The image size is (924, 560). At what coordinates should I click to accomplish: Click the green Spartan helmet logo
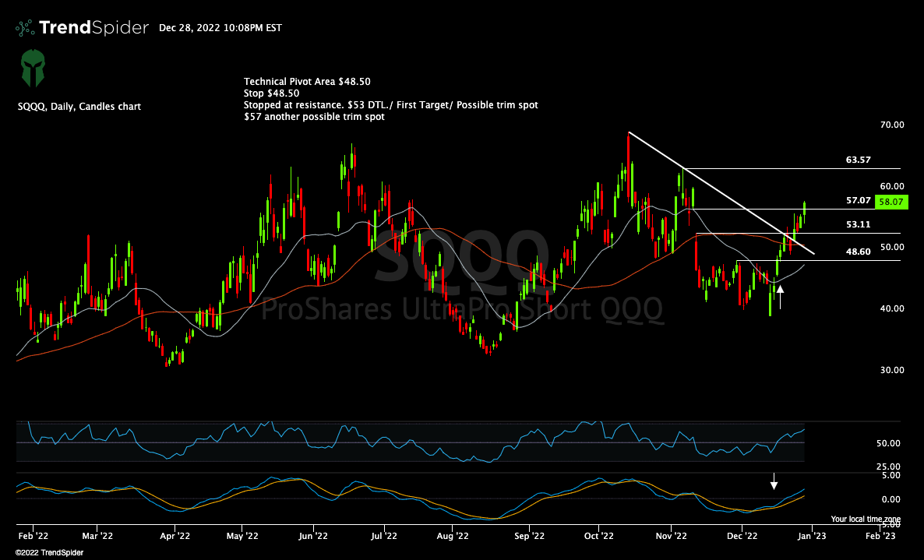click(33, 69)
